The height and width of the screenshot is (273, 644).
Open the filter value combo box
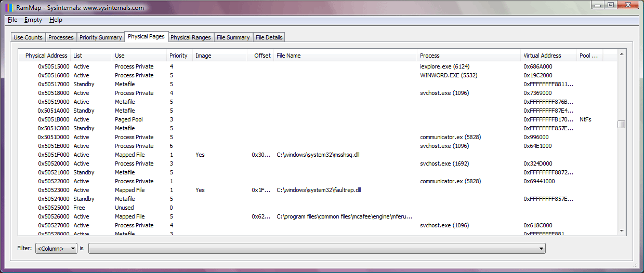coord(317,249)
